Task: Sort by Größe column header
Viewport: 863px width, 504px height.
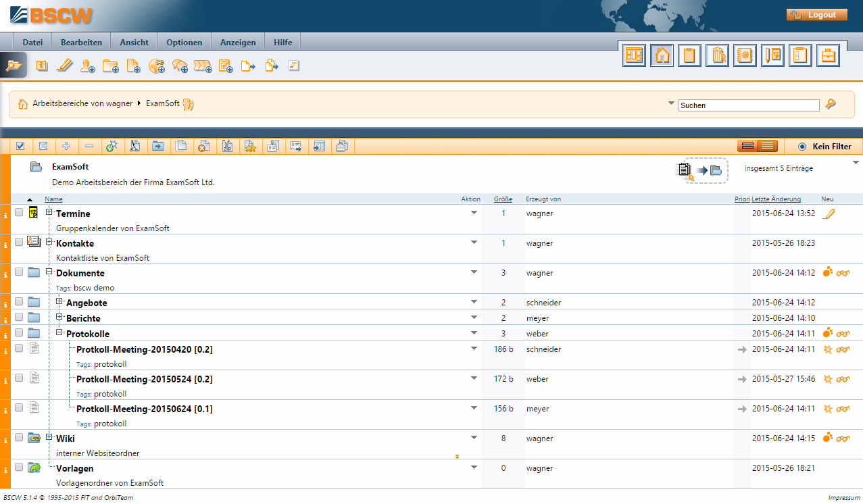Action: (503, 199)
